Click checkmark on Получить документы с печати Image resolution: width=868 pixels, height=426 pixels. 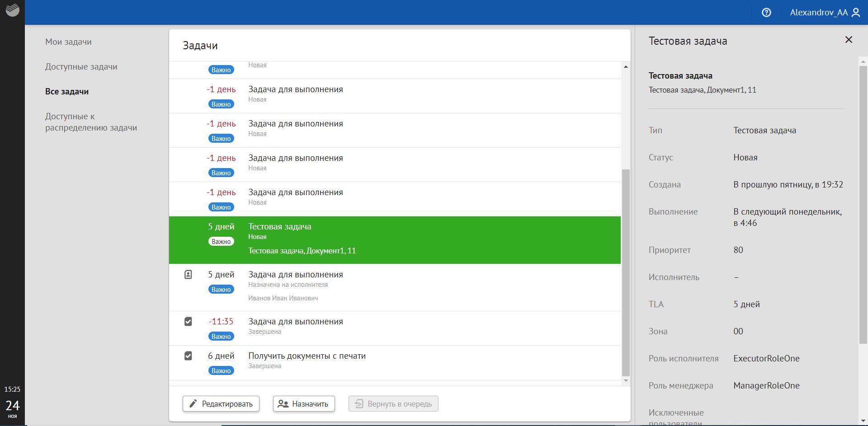(x=188, y=356)
